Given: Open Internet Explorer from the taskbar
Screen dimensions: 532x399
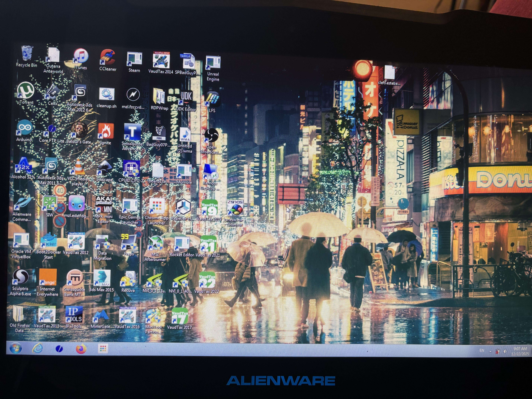Looking at the screenshot, I should tap(38, 348).
